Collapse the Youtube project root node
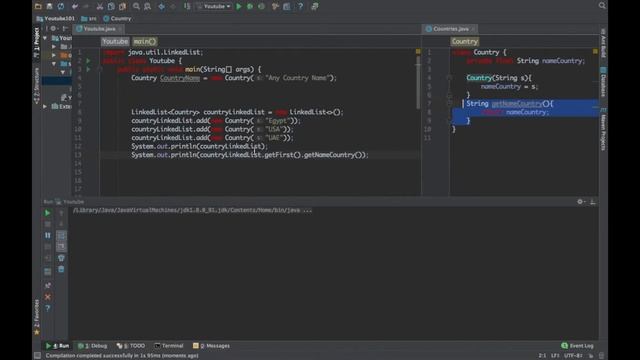Image resolution: width=640 pixels, height=360 pixels. tap(45, 38)
